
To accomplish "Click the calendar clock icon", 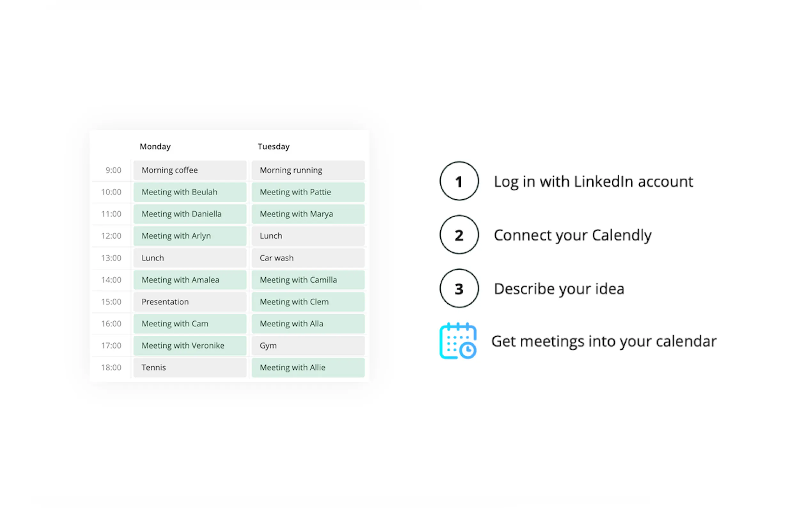I will tap(458, 341).
